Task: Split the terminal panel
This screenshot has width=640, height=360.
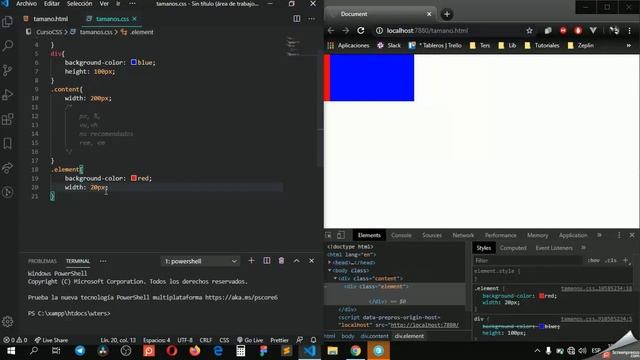Action: pyautogui.click(x=267, y=261)
